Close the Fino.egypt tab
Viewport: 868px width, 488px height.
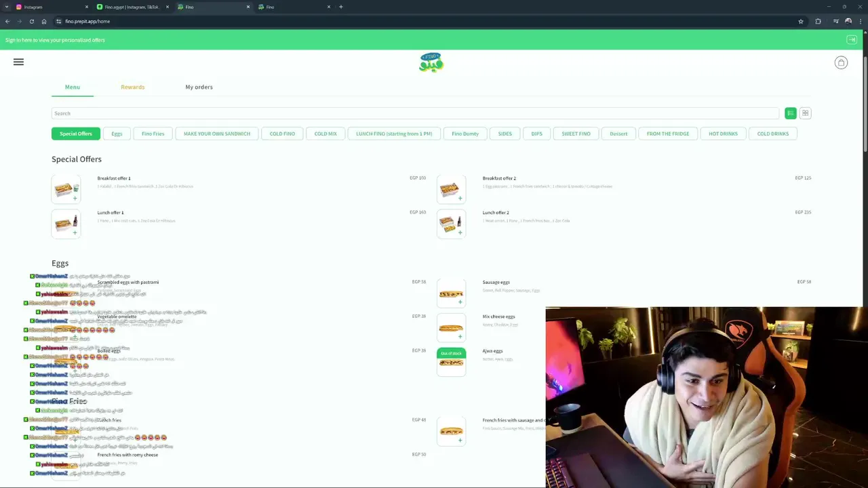pyautogui.click(x=167, y=7)
